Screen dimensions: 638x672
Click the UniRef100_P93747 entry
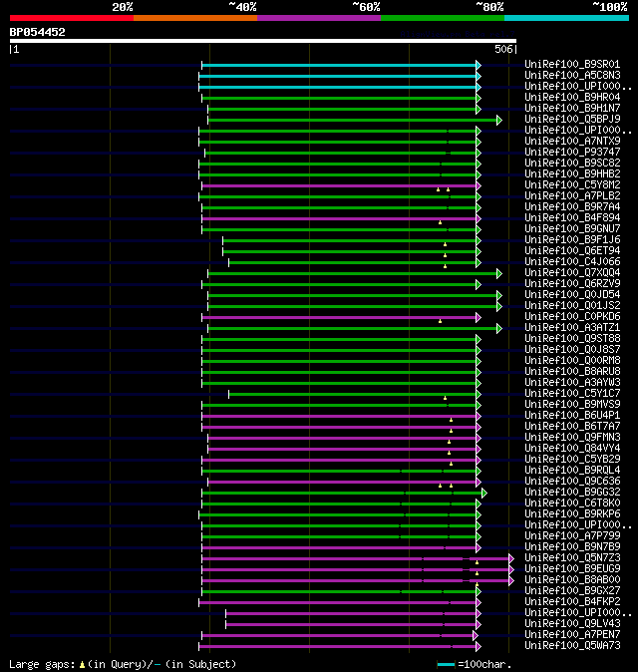(x=572, y=153)
